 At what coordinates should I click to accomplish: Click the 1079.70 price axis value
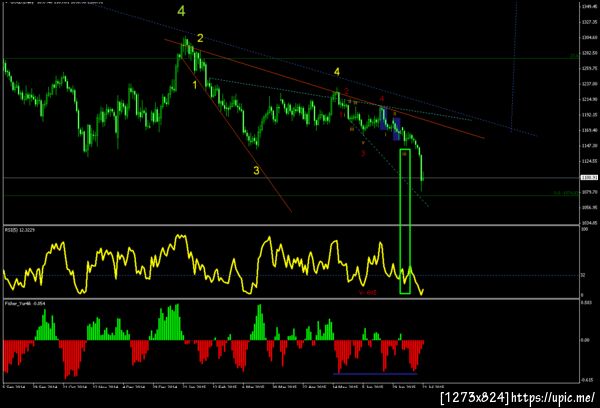pos(589,192)
